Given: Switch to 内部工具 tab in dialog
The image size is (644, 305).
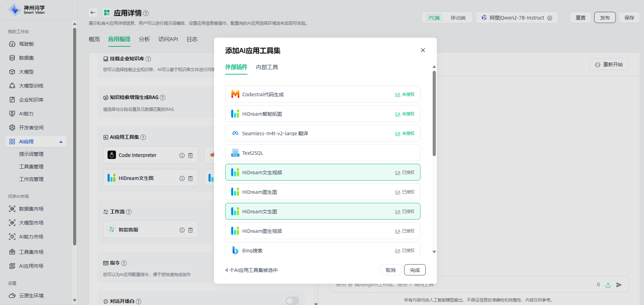Looking at the screenshot, I should [x=267, y=67].
